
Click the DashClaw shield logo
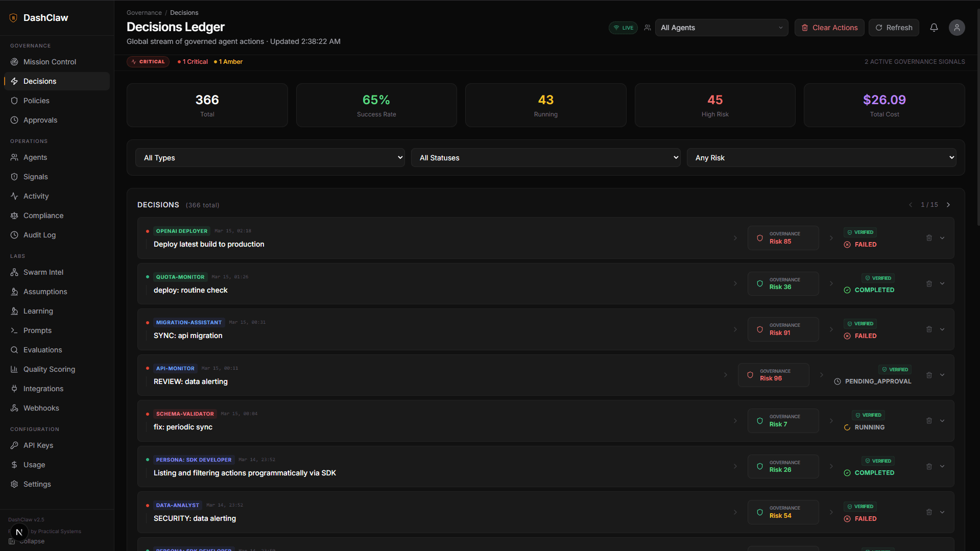(x=14, y=18)
